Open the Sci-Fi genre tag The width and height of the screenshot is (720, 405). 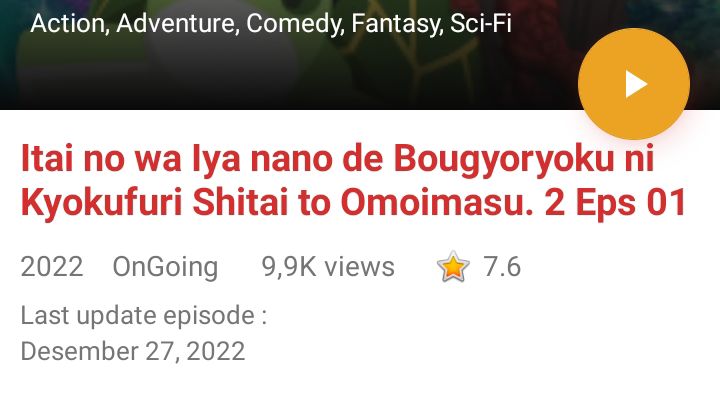[x=481, y=23]
